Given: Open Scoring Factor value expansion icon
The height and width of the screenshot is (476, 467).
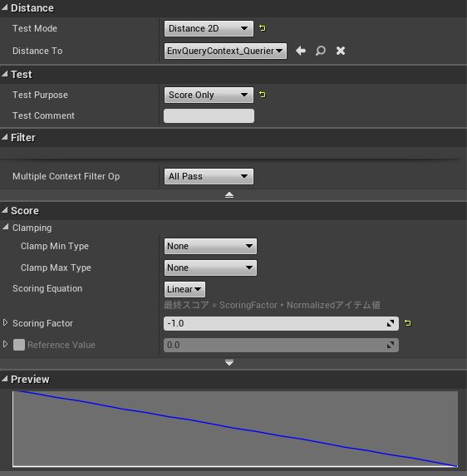Looking at the screenshot, I should pyautogui.click(x=391, y=323).
